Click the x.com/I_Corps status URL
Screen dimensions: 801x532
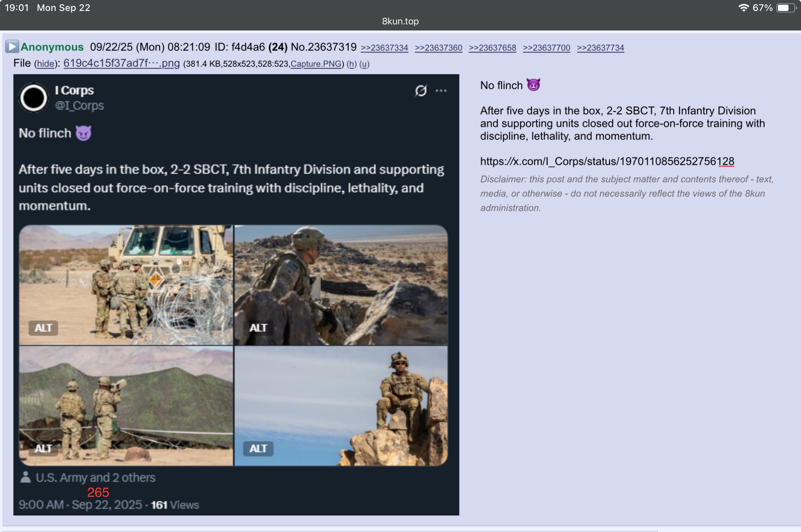(607, 161)
